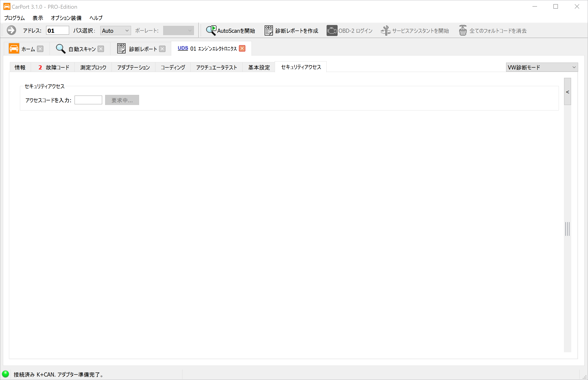Image resolution: width=588 pixels, height=380 pixels.
Task: Close the ホーム tab
Action: 40,49
